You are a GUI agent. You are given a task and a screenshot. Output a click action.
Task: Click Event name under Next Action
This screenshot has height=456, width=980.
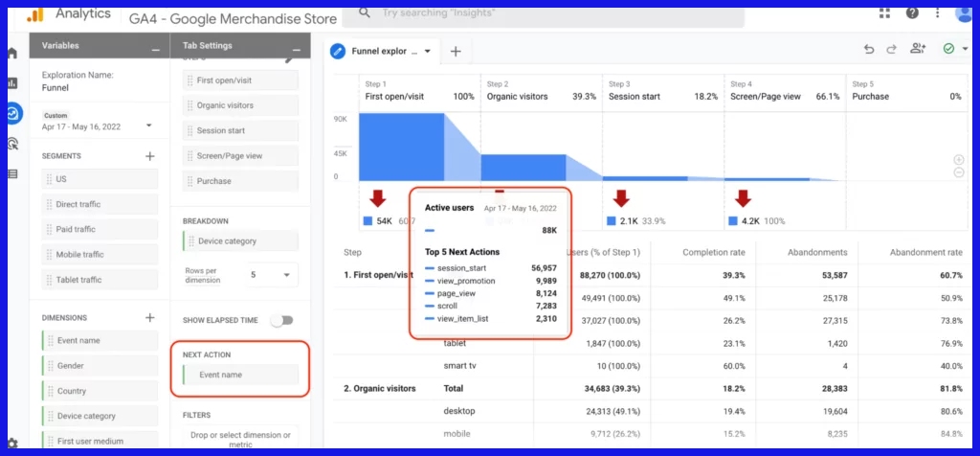[240, 375]
